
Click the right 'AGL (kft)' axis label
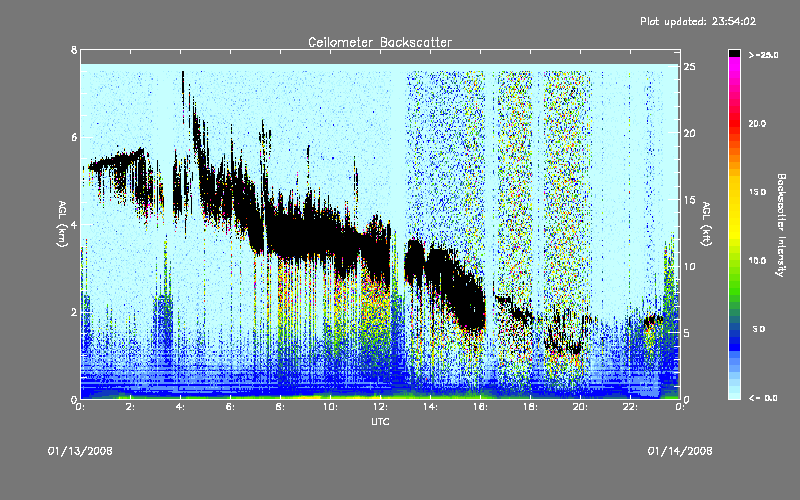tap(706, 224)
